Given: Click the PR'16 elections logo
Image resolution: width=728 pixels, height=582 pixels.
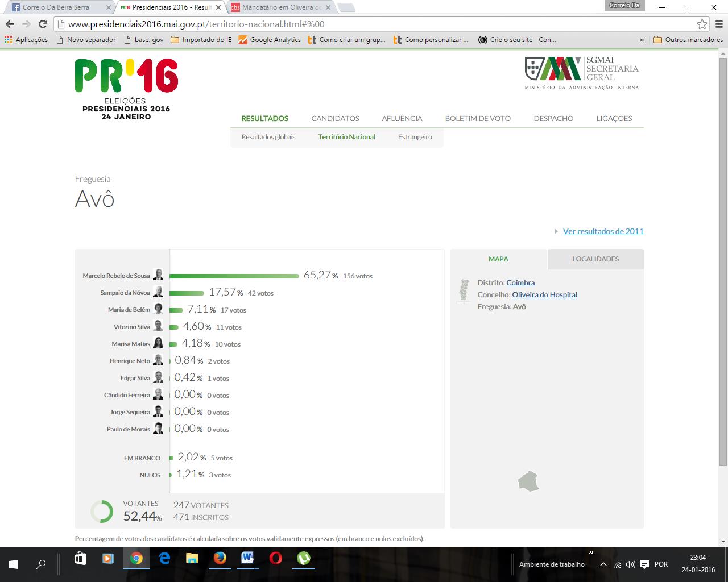Looking at the screenshot, I should click(x=126, y=89).
